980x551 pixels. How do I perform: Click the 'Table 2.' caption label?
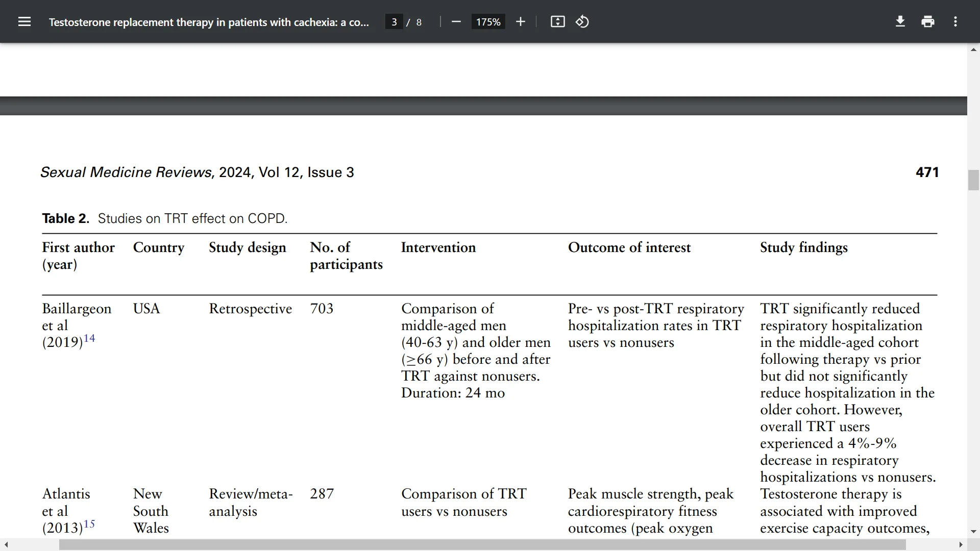coord(66,218)
